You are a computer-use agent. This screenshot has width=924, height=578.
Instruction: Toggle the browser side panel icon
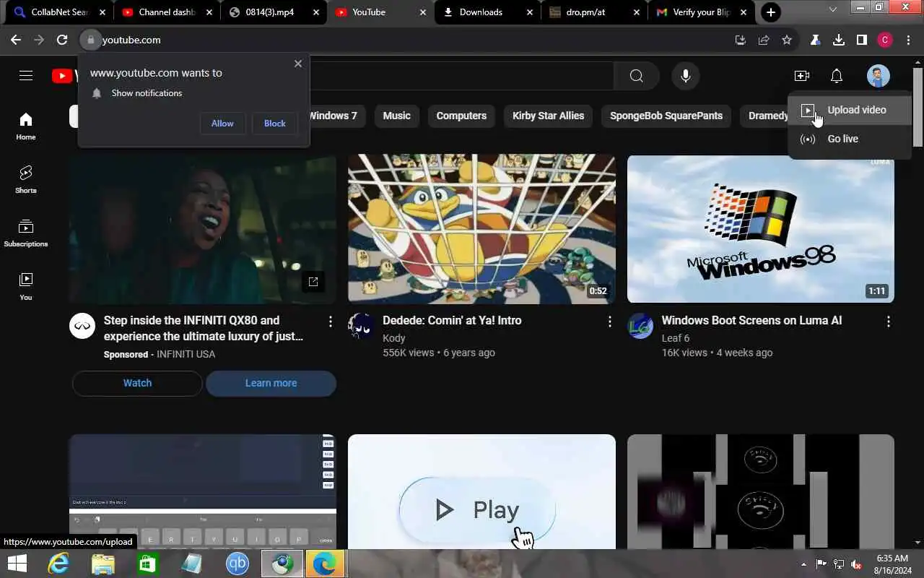(862, 40)
